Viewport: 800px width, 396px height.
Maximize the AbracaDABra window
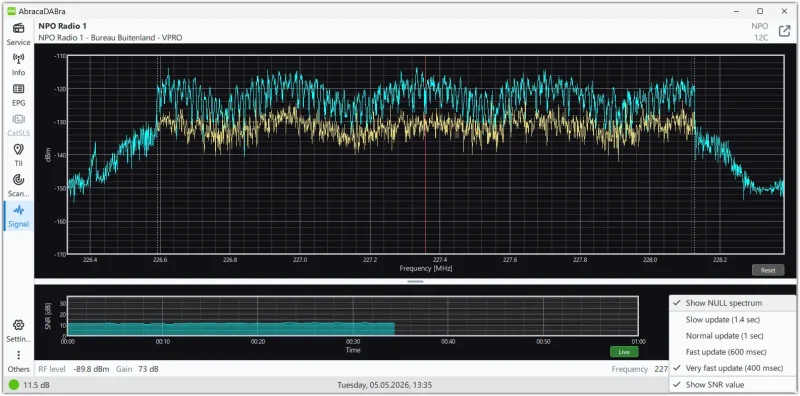[x=760, y=11]
